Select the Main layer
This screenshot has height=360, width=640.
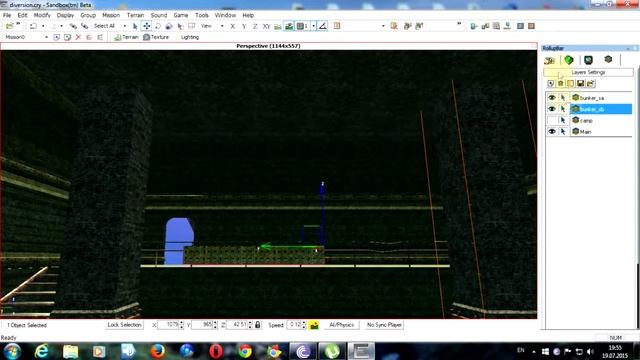coord(585,131)
